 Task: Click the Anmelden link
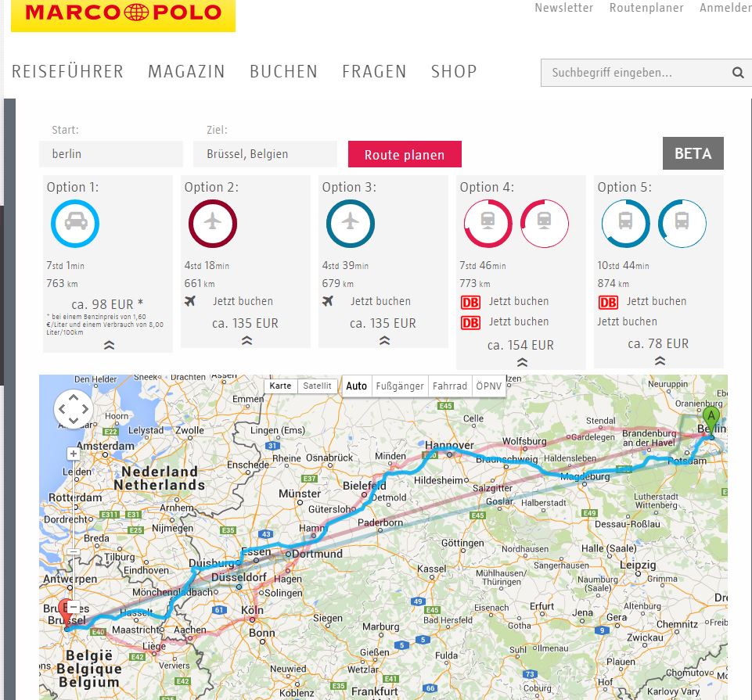(x=725, y=8)
